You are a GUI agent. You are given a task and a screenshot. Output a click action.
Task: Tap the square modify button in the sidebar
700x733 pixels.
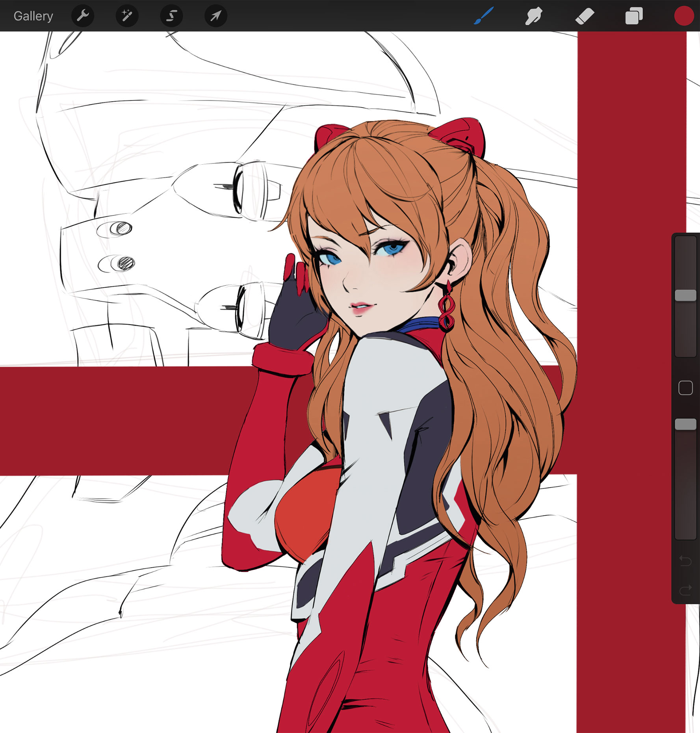tap(685, 388)
